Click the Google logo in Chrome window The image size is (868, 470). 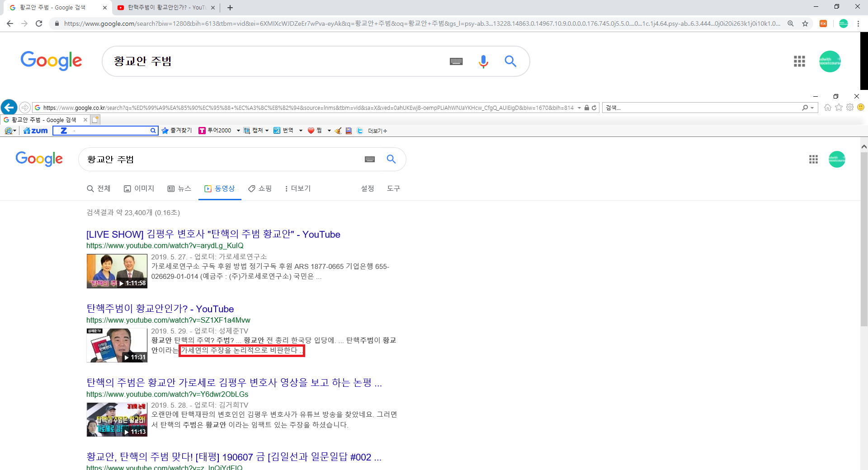pos(51,61)
